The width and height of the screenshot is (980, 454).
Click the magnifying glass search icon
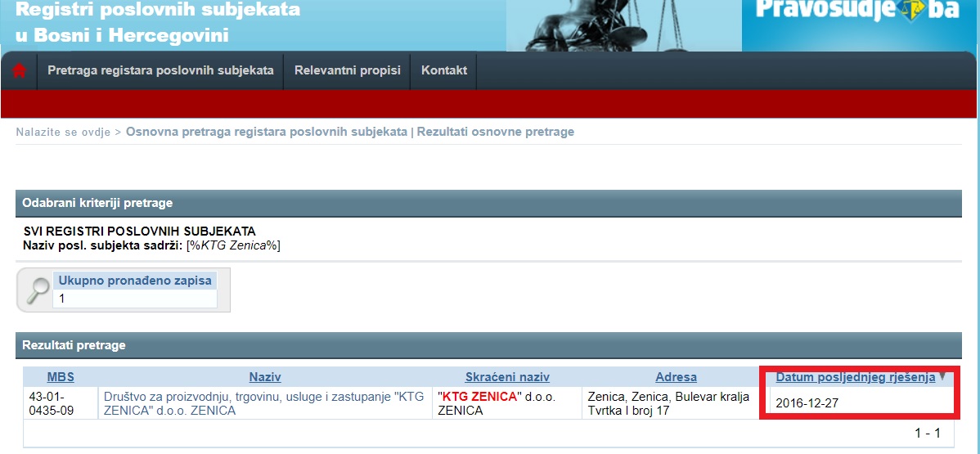click(38, 290)
